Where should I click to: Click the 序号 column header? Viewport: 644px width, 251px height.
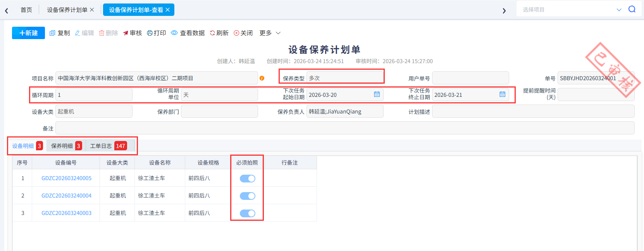click(x=22, y=163)
